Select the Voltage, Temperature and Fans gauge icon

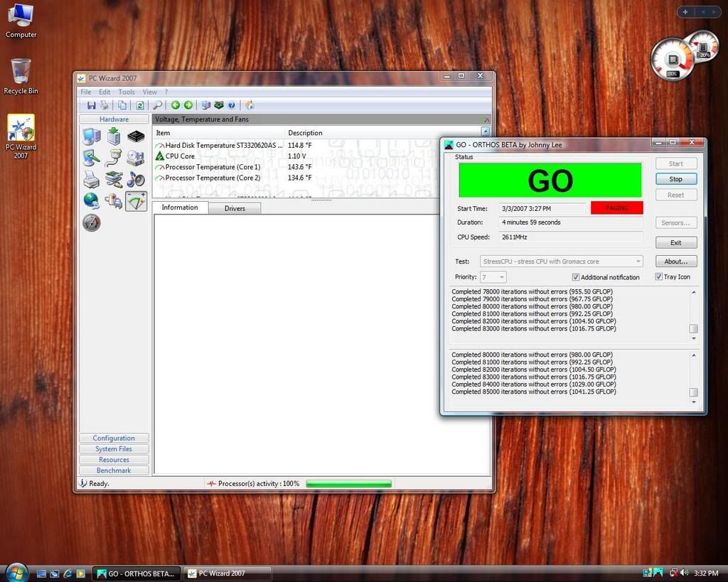(136, 200)
